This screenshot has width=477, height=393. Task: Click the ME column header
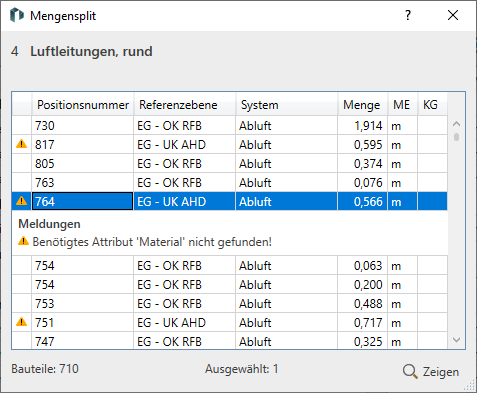coord(403,105)
